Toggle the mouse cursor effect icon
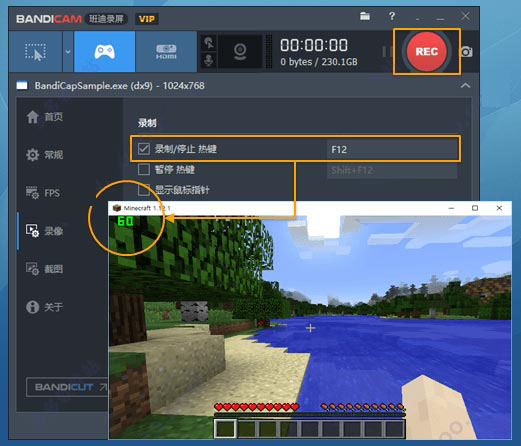521x446 pixels. (209, 43)
